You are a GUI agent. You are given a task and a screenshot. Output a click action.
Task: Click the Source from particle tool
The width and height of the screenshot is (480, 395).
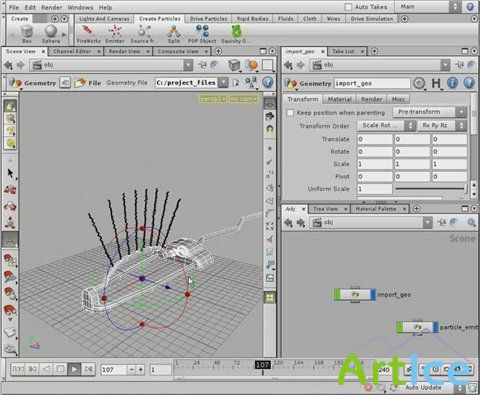click(x=144, y=34)
